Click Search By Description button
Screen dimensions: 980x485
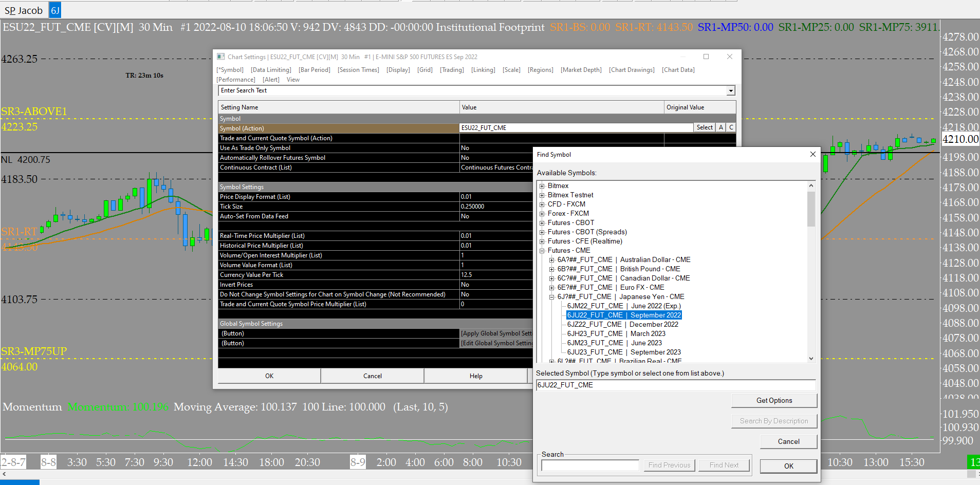tap(774, 421)
